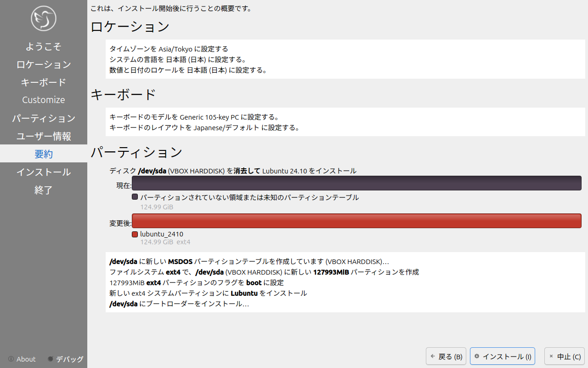Screen dimensions: 588x368
Task: Click the パーティションされていない領域 legend text
Action: click(x=249, y=197)
